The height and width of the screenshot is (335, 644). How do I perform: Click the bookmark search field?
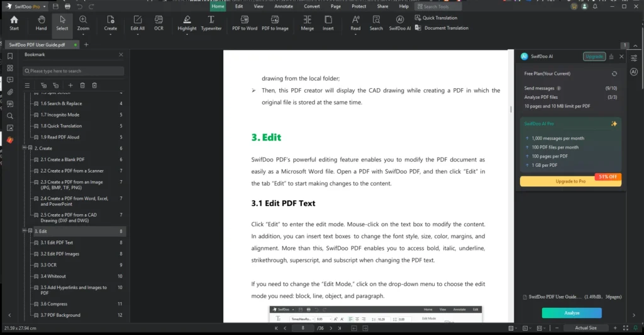73,71
